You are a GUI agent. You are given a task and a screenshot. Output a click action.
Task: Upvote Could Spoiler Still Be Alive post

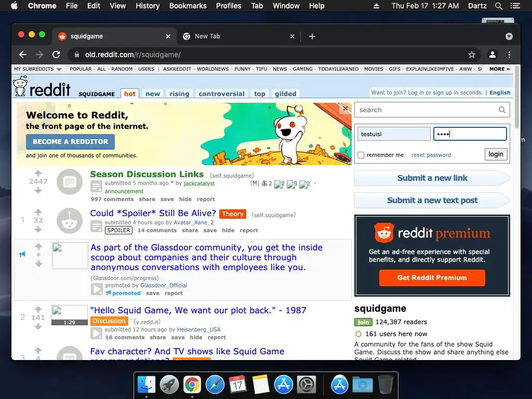click(x=38, y=212)
